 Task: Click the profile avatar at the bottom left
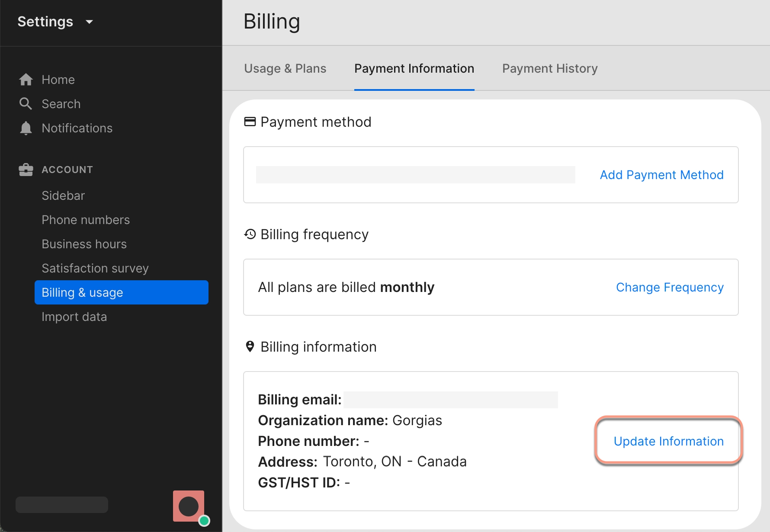pyautogui.click(x=188, y=505)
